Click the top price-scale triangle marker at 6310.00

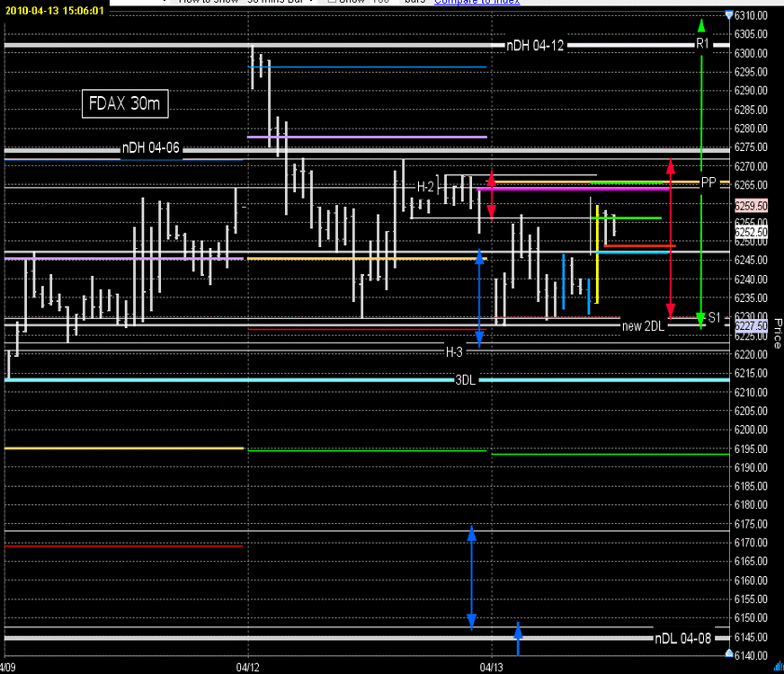729,15
